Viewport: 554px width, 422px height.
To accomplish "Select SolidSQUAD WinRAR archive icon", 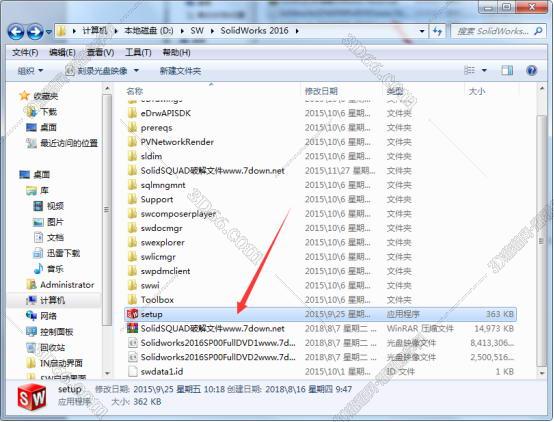I will tap(132, 328).
